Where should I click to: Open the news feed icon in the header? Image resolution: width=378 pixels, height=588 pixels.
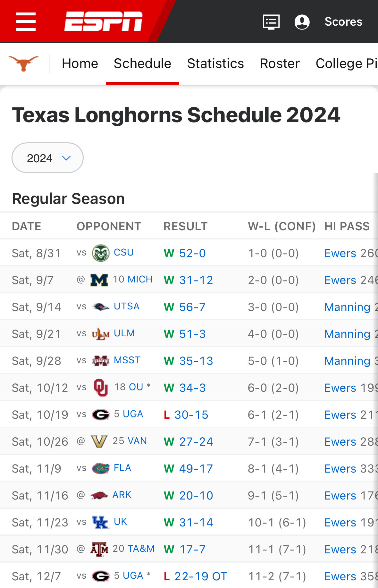click(271, 22)
